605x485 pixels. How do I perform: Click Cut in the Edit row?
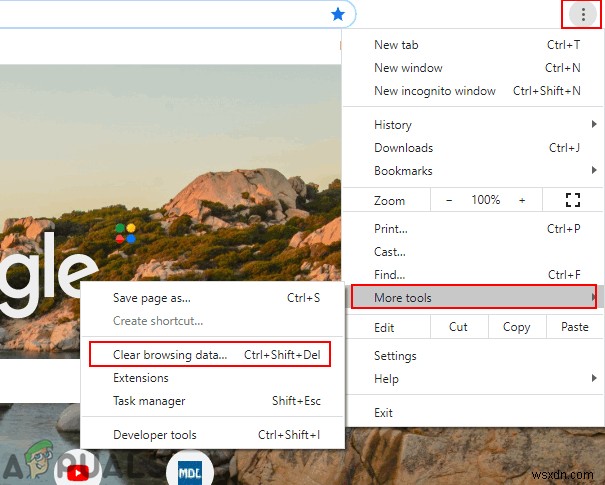459,327
